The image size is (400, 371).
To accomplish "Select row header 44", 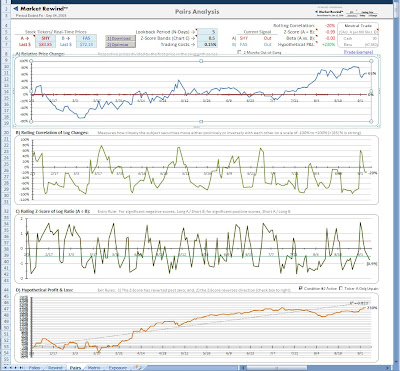I will 6,290.
